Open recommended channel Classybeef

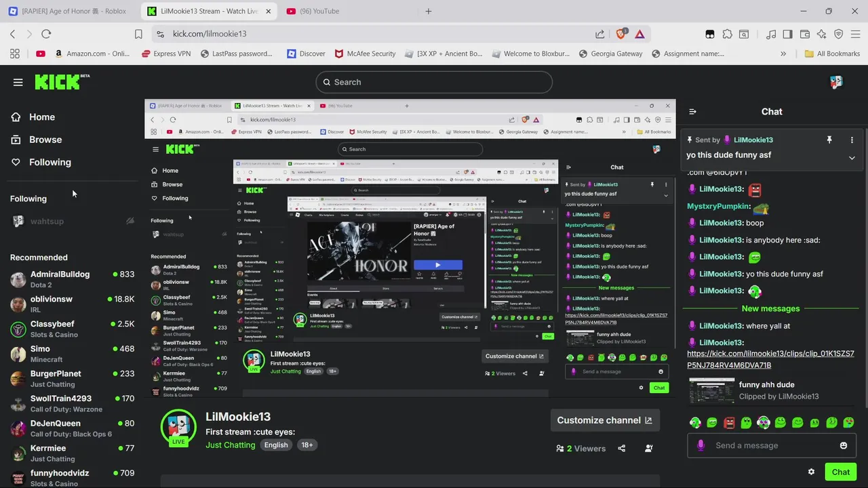click(71, 329)
